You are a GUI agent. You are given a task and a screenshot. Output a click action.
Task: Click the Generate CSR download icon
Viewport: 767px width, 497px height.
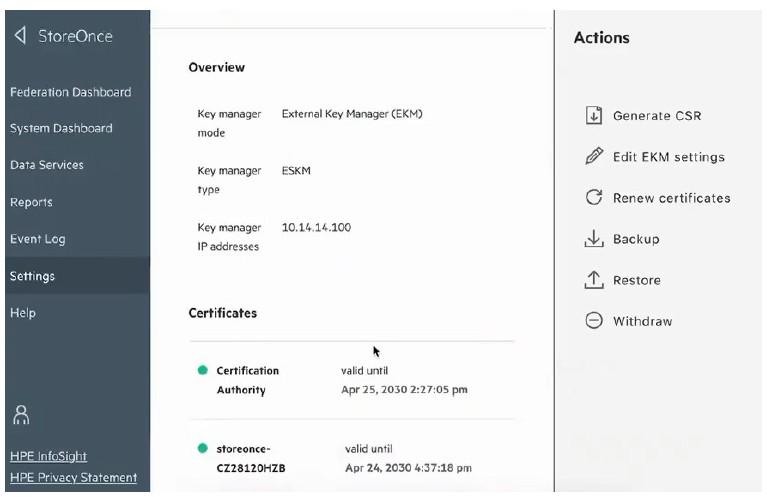click(x=594, y=115)
